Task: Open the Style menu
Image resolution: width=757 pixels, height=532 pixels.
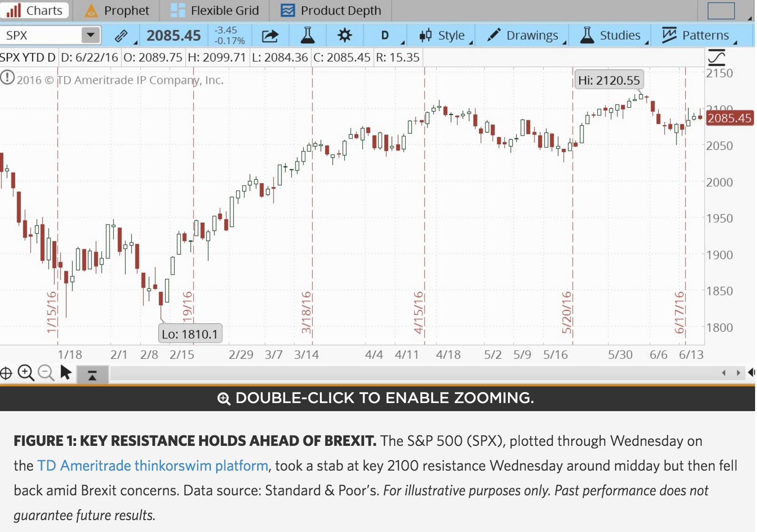Action: pos(446,36)
